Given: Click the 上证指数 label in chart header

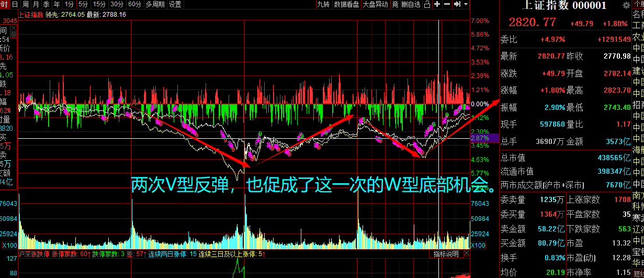Looking at the screenshot, I should click(x=31, y=15).
